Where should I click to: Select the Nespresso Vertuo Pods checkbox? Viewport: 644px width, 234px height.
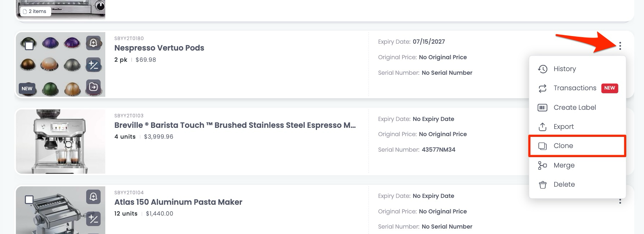(29, 45)
